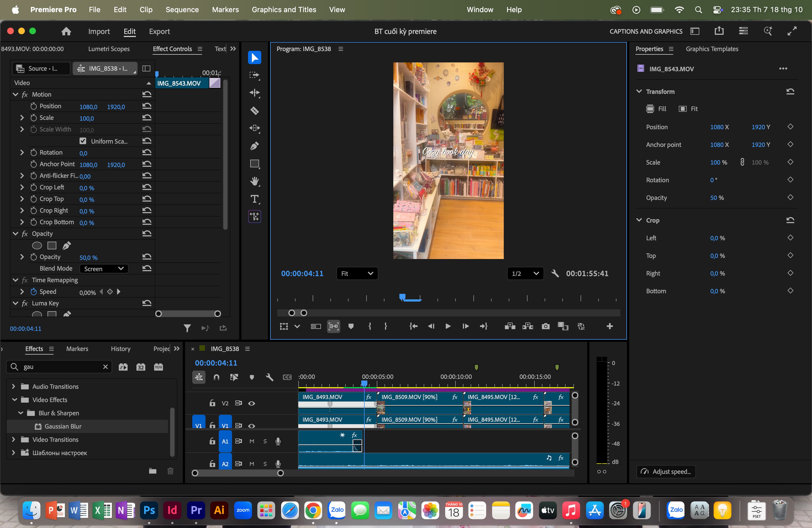812x528 pixels.
Task: Click Go to In point button
Action: 413,326
